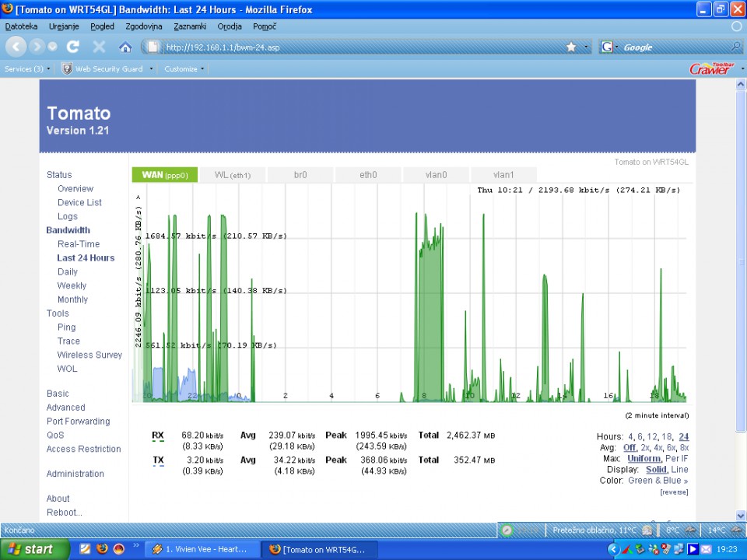The width and height of the screenshot is (747, 560).
Task: Change the Green & Blue color scheme
Action: point(658,481)
